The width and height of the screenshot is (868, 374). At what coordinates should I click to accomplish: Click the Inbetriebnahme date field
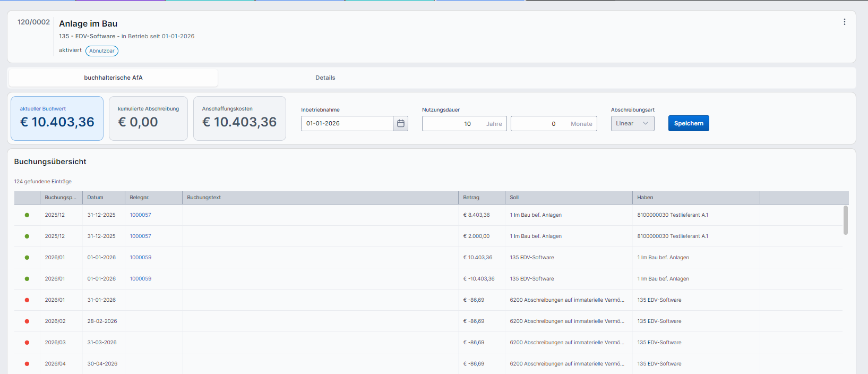pyautogui.click(x=347, y=123)
